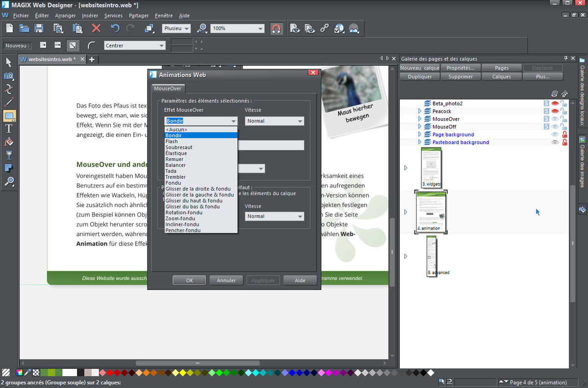Click the red X Delete icon
588x388 pixels.
tap(97, 28)
